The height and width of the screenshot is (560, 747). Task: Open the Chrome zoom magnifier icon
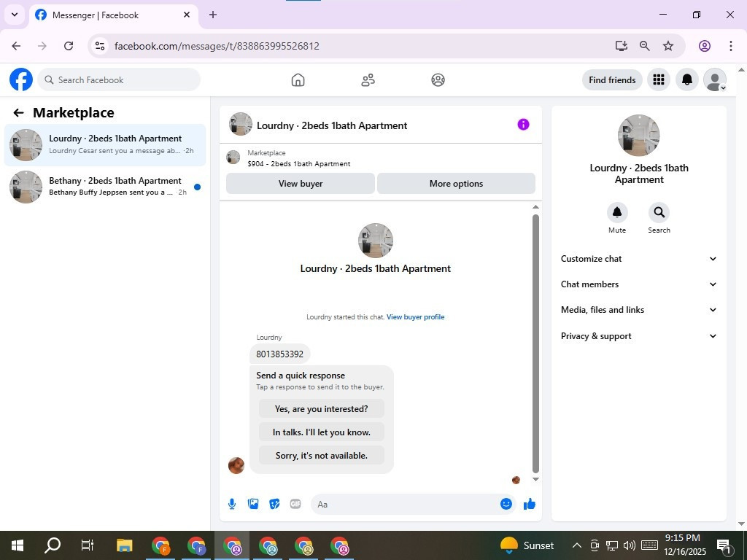pyautogui.click(x=645, y=46)
